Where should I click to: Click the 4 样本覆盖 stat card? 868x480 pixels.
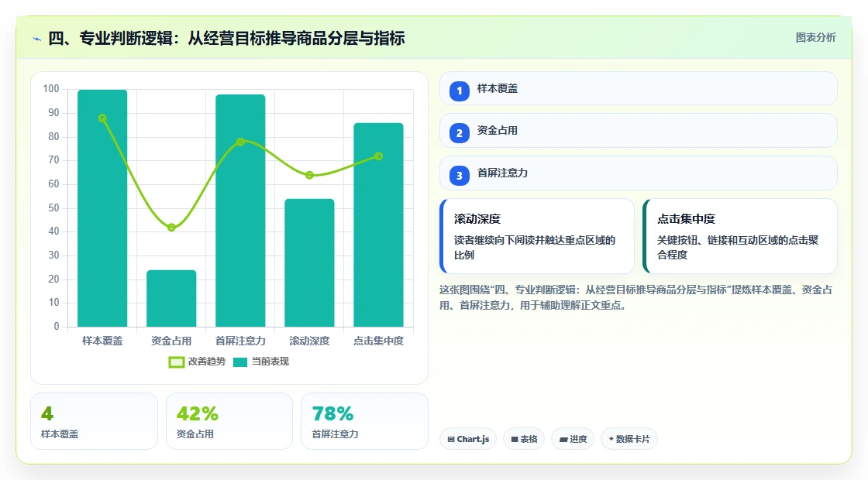tap(94, 421)
